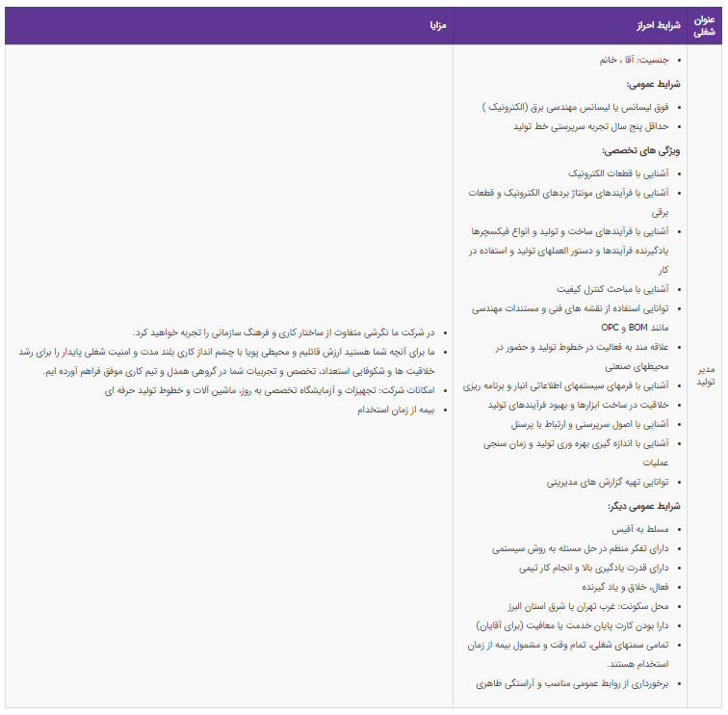Click the line about 'تفکر منظم در حل مسئله'
This screenshot has width=728, height=715.
click(581, 549)
